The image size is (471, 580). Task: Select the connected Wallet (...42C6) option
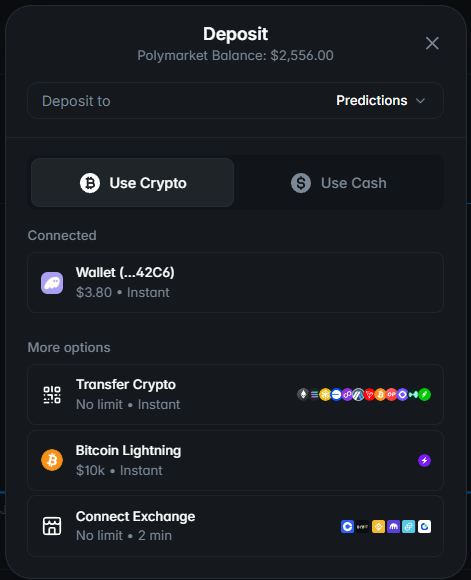(235, 283)
